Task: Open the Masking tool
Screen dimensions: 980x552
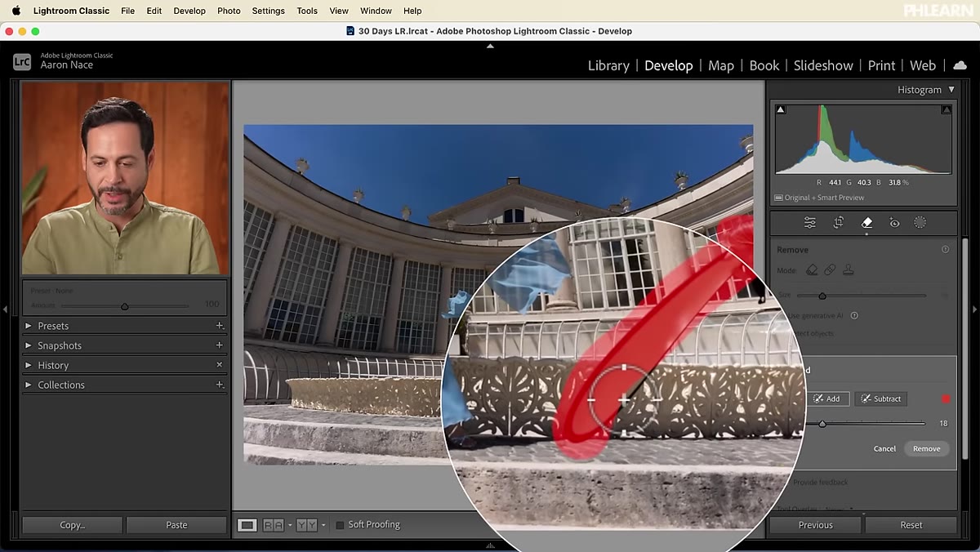Action: (920, 222)
